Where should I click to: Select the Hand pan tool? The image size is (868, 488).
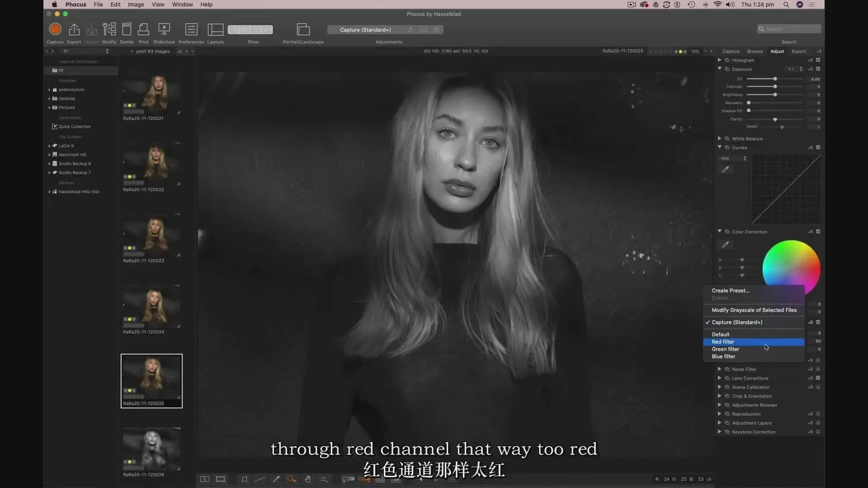click(308, 479)
